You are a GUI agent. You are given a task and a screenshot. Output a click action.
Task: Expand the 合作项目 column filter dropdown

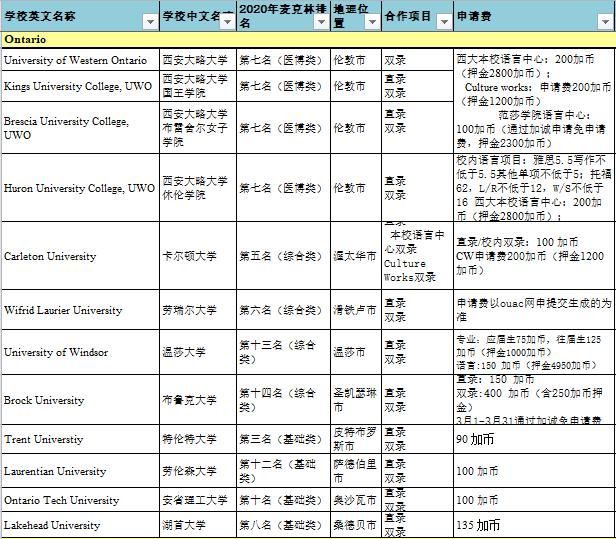pos(445,19)
